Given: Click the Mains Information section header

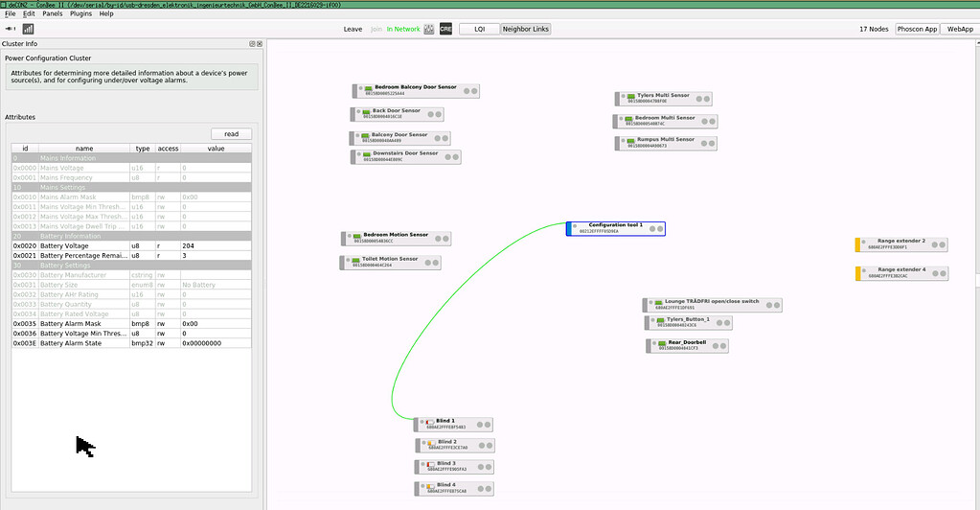Looking at the screenshot, I should coord(131,158).
